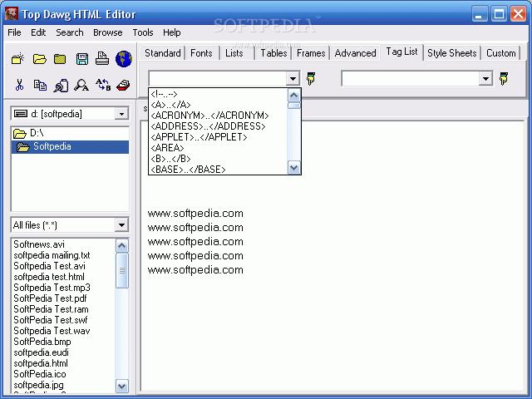Click the Replace A-to-B icon
532x399 pixels.
click(x=103, y=85)
